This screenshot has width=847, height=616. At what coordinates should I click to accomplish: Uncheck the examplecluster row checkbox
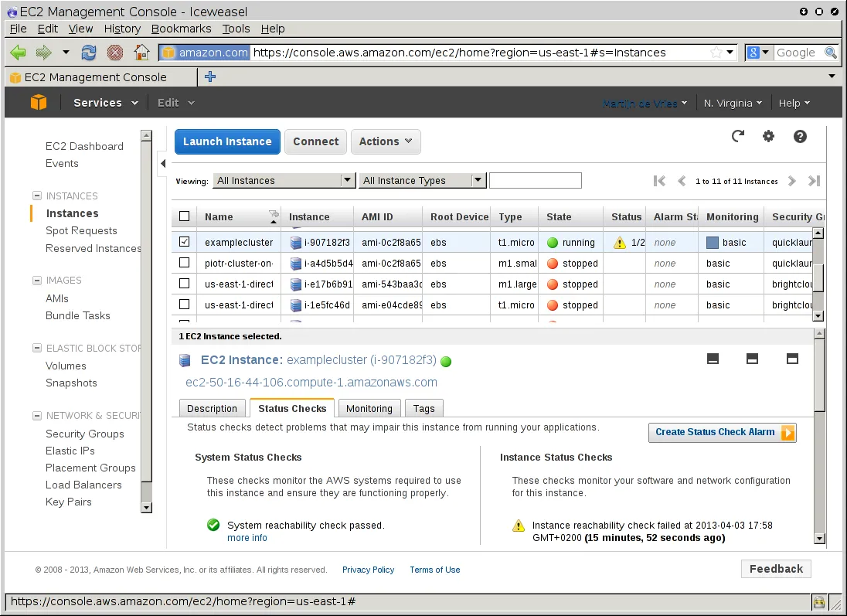(x=184, y=242)
